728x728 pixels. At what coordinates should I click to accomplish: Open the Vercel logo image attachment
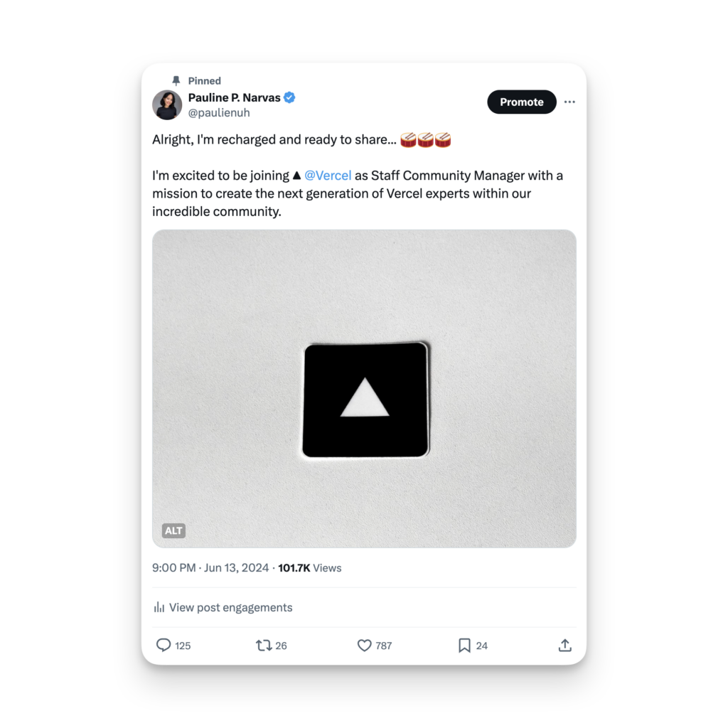[x=364, y=388]
